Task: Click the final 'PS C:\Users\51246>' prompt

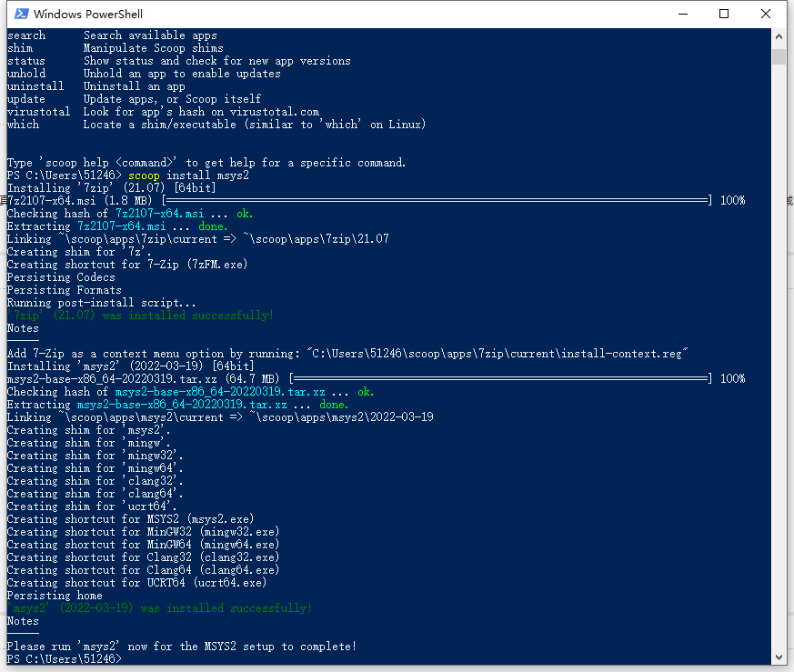Action: [x=65, y=659]
